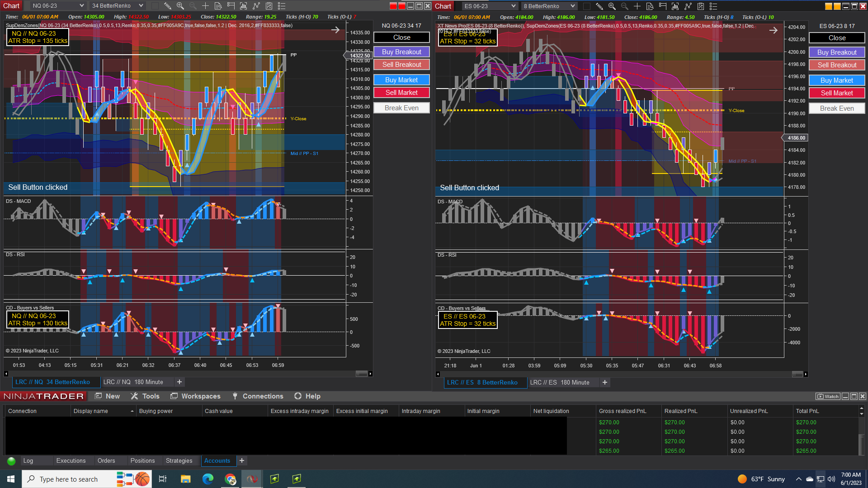The height and width of the screenshot is (488, 868).
Task: Toggle Chart Trader panel in ES chart
Action: 662,6
